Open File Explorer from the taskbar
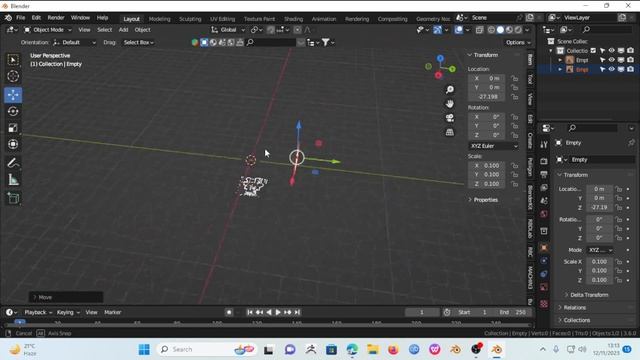Image resolution: width=640 pixels, height=360 pixels. click(372, 349)
